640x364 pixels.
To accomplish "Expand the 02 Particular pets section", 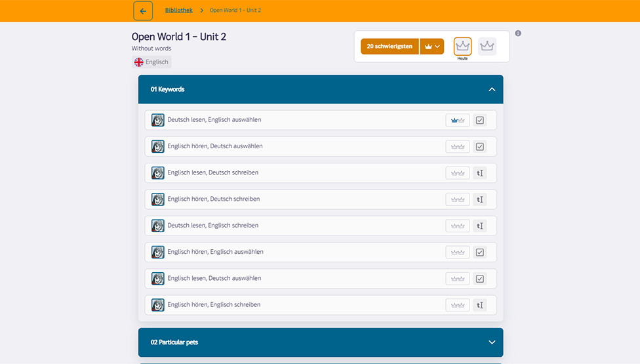I will click(x=492, y=342).
